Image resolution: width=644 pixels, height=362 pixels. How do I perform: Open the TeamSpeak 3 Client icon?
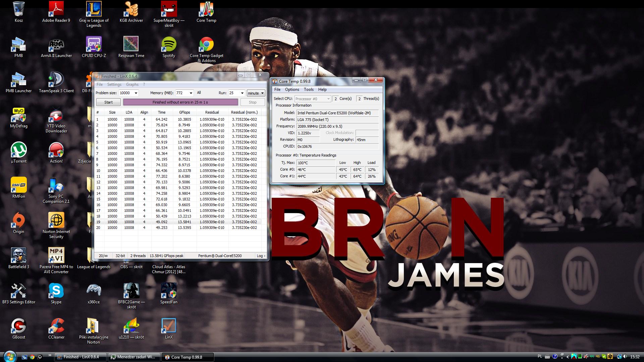click(56, 80)
